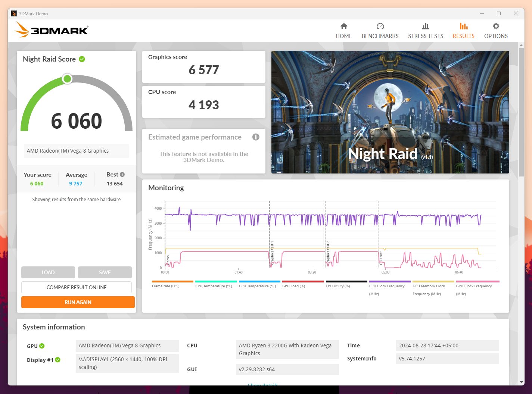Click the Best score 13 654
Image resolution: width=532 pixels, height=394 pixels.
point(115,184)
